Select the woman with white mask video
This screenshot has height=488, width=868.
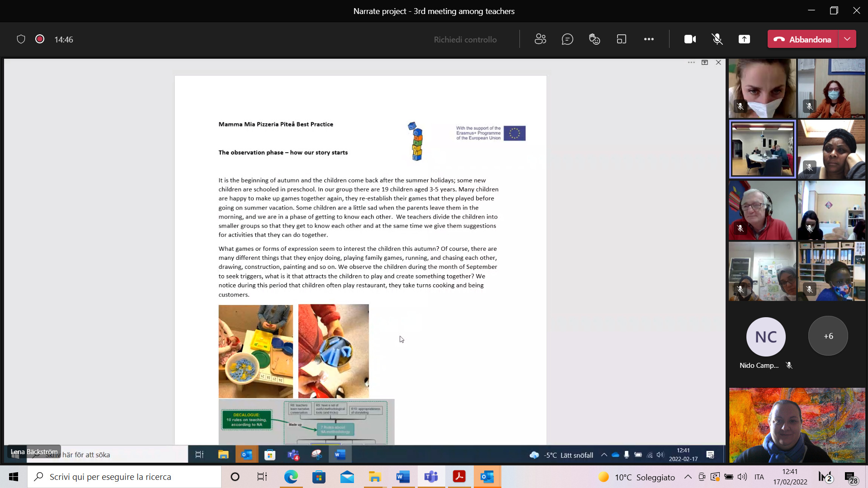[762, 89]
